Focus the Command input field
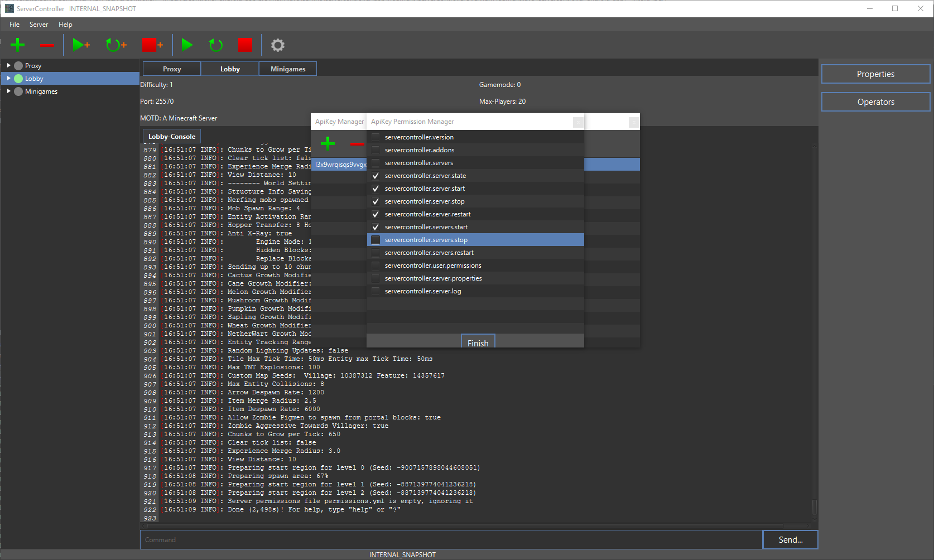 (451, 539)
